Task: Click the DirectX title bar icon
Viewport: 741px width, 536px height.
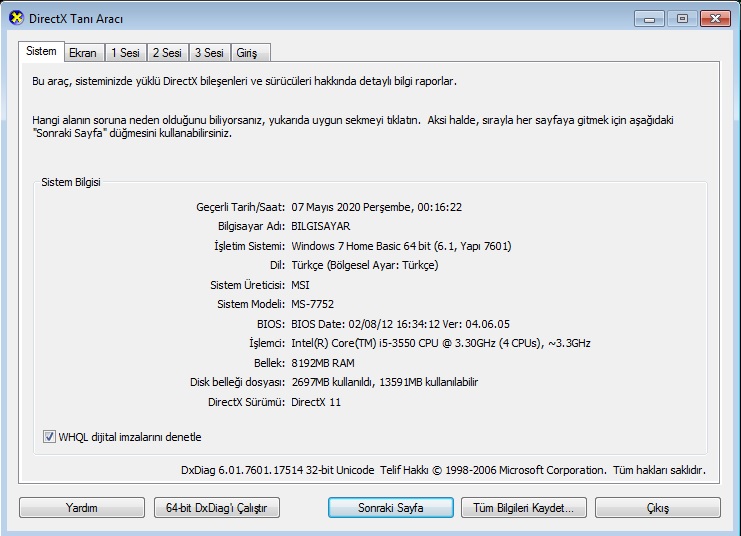Action: pyautogui.click(x=17, y=18)
